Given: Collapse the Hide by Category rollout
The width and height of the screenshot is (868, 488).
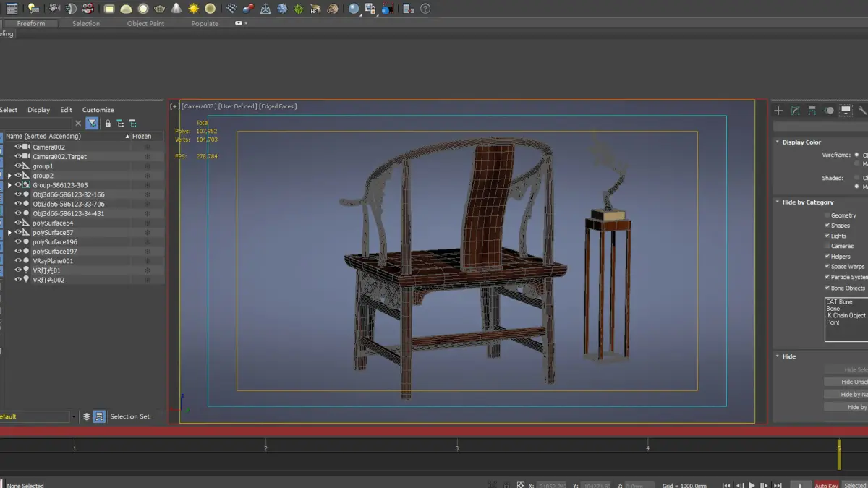Looking at the screenshot, I should coord(807,202).
